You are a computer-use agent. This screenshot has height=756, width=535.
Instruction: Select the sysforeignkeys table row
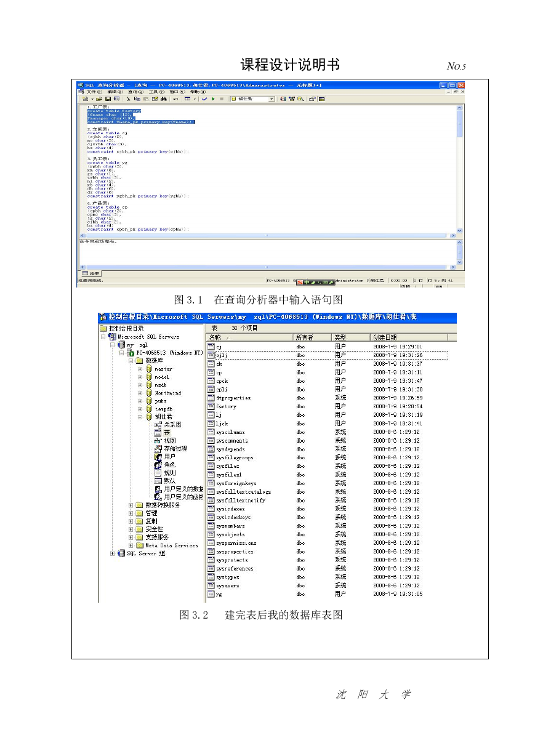point(328,483)
